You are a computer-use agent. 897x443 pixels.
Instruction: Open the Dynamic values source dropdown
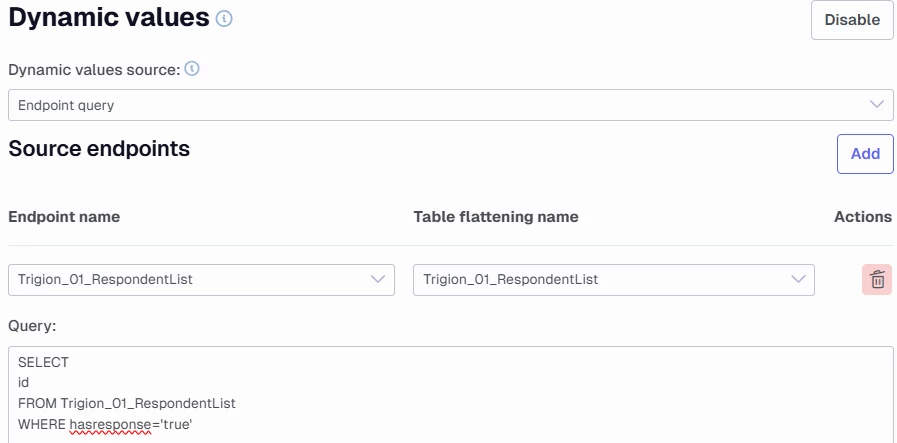440,104
